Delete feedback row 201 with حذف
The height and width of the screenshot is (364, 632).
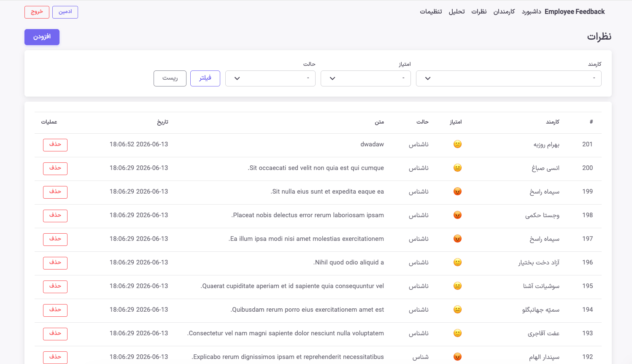click(55, 145)
